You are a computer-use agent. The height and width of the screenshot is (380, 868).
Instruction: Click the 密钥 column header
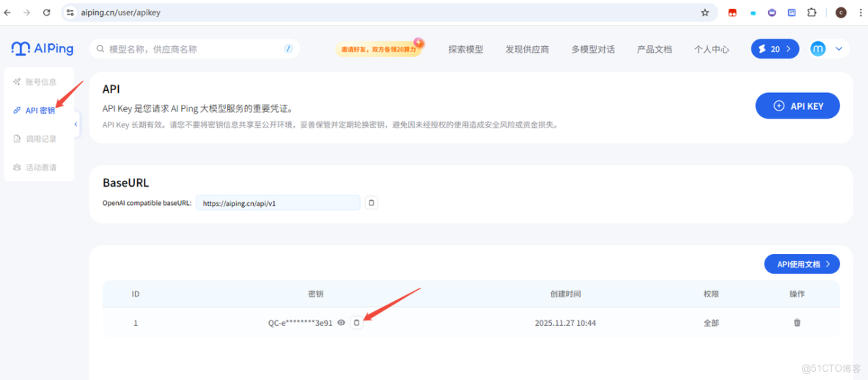click(x=316, y=294)
